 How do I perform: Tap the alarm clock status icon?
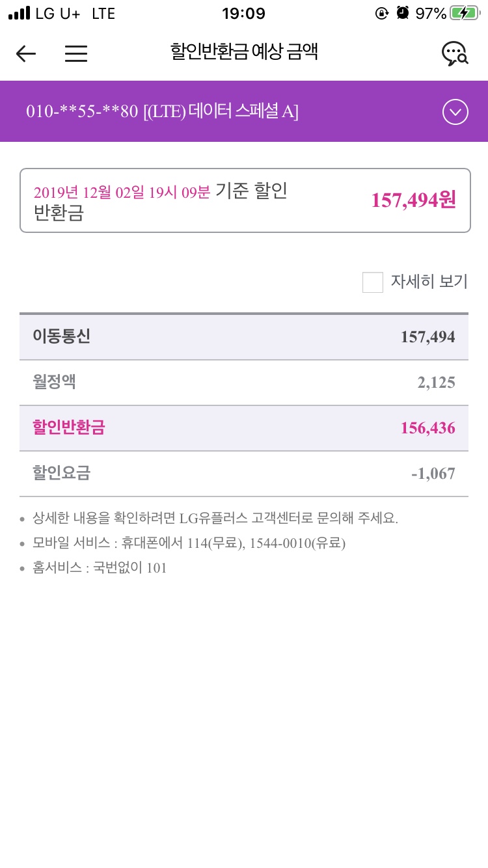[x=403, y=14]
